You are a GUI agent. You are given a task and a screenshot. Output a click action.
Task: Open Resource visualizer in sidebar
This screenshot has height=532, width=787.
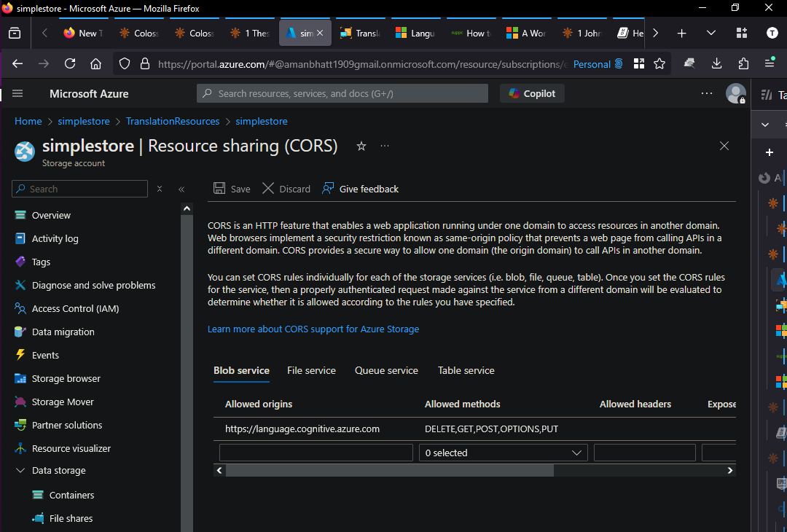tap(71, 448)
